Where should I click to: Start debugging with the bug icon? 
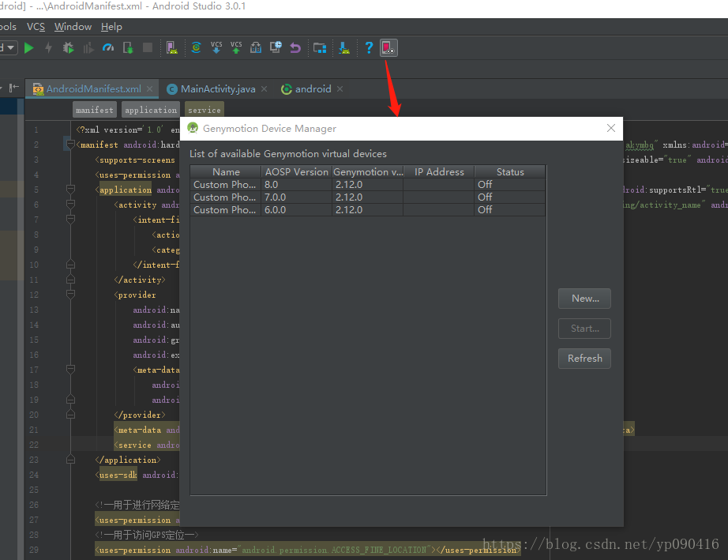68,48
